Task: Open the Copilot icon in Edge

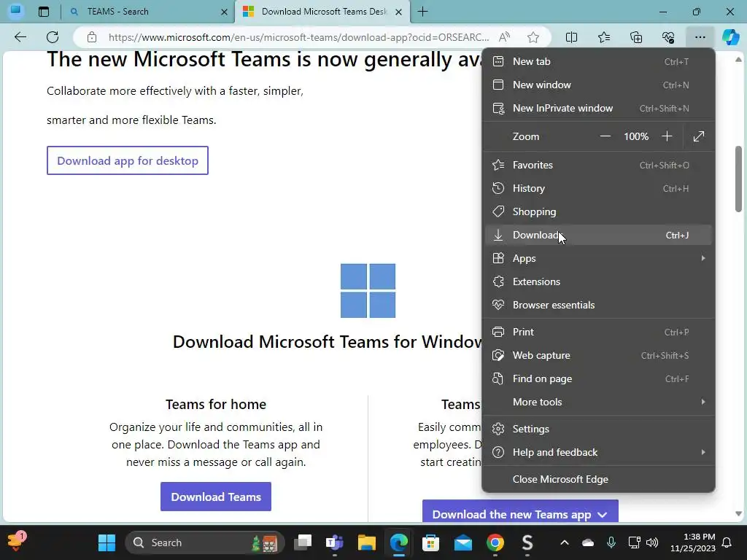Action: (x=730, y=37)
